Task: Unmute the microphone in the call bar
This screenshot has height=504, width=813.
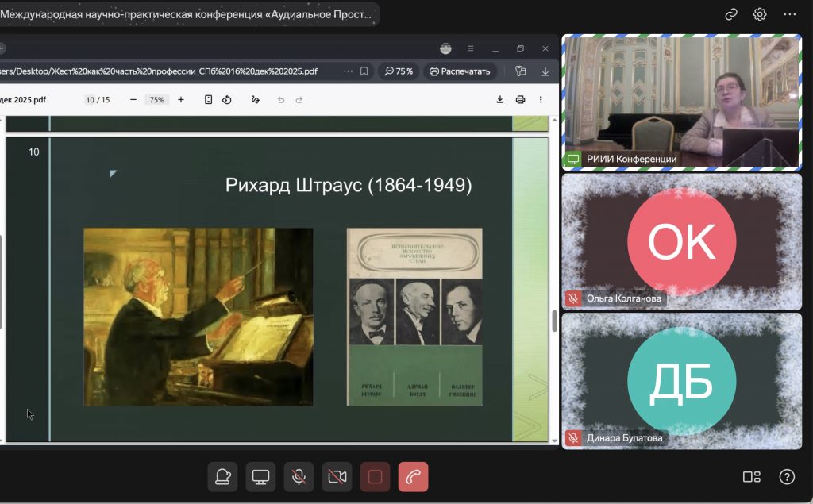Action: coord(299,477)
